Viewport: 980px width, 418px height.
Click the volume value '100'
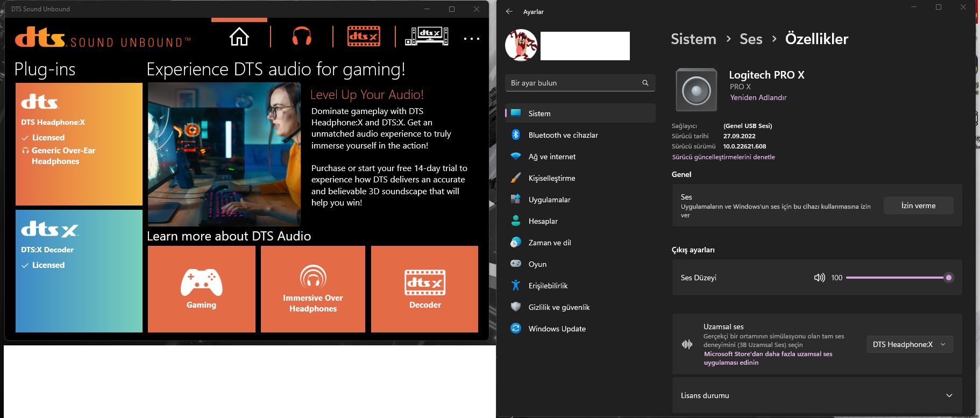836,278
